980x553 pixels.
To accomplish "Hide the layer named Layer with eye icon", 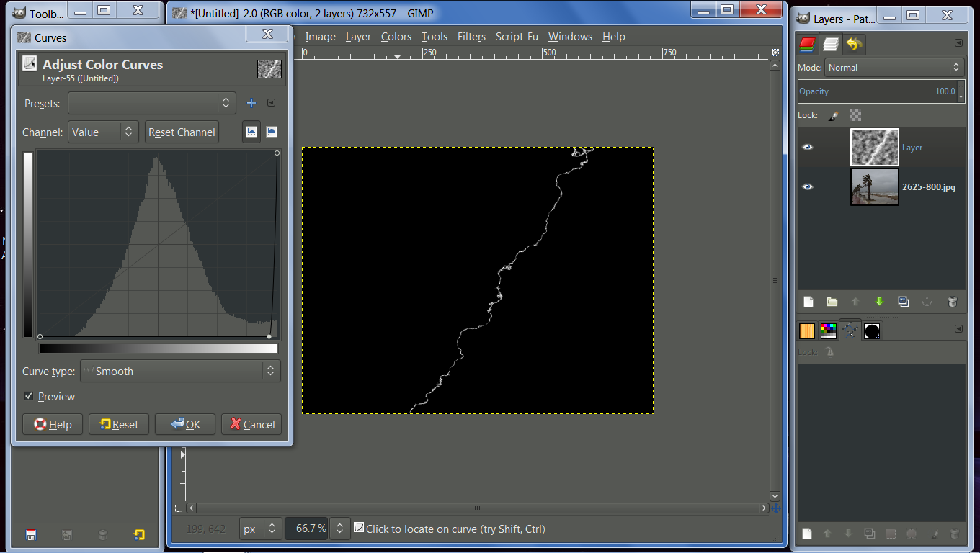I will 808,148.
